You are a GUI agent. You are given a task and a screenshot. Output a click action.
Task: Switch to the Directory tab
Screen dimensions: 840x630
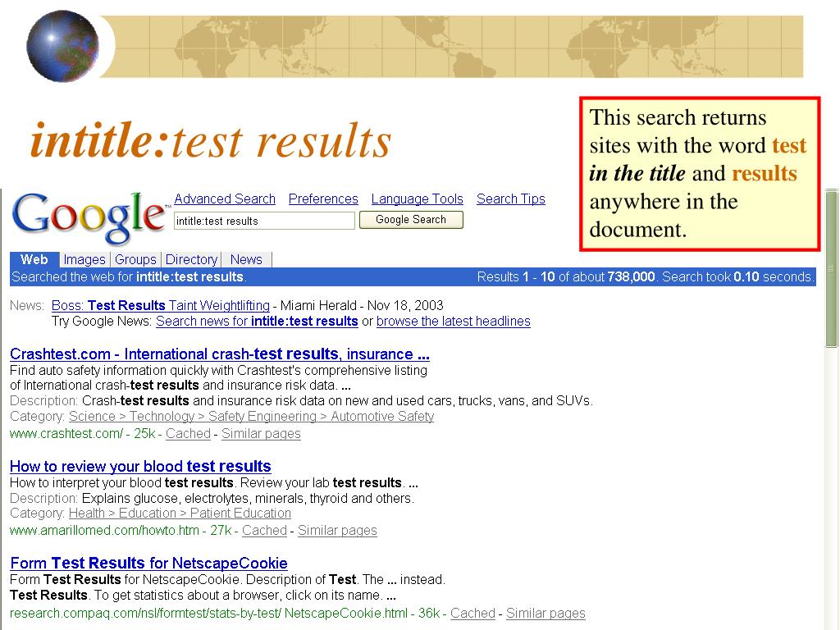pos(191,259)
